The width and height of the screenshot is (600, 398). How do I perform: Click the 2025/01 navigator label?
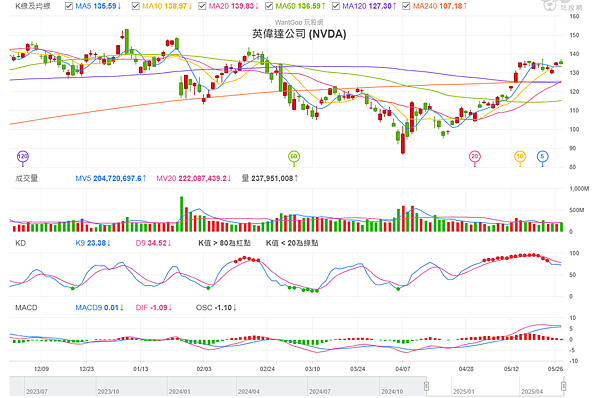click(463, 391)
